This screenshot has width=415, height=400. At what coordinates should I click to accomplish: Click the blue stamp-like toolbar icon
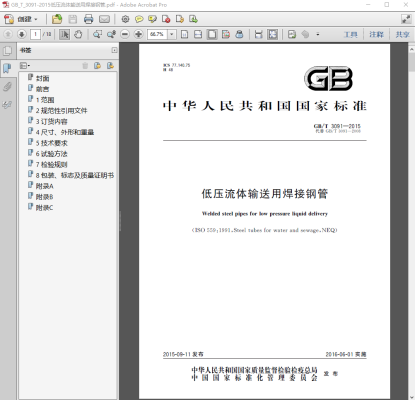pyautogui.click(x=239, y=34)
